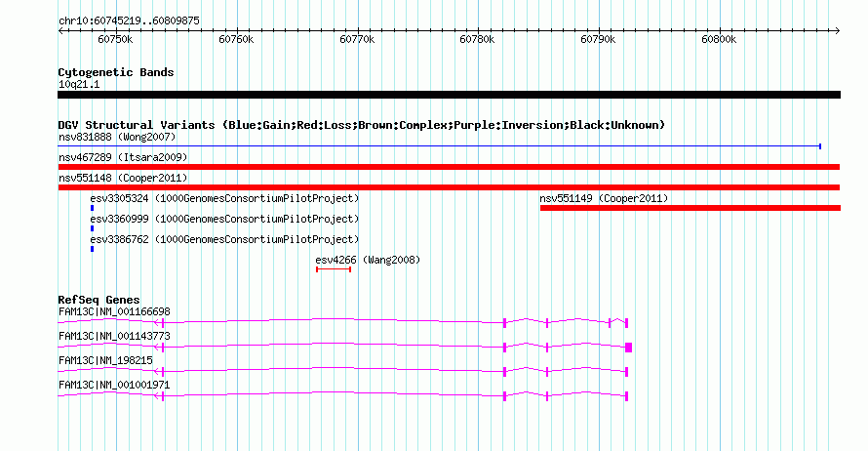Select the 60780k ruler tick label
This screenshot has height=451, width=868.
(477, 39)
